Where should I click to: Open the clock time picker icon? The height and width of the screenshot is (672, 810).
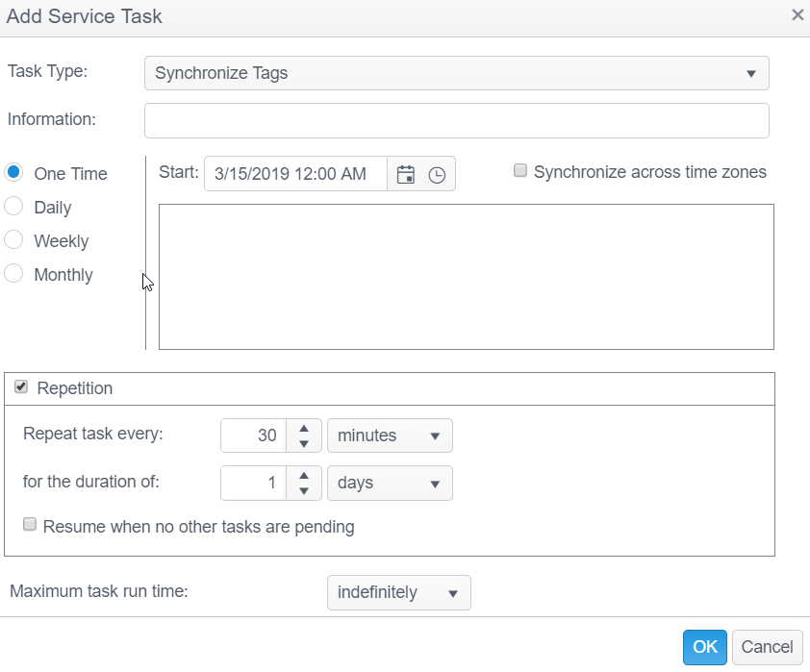click(437, 175)
